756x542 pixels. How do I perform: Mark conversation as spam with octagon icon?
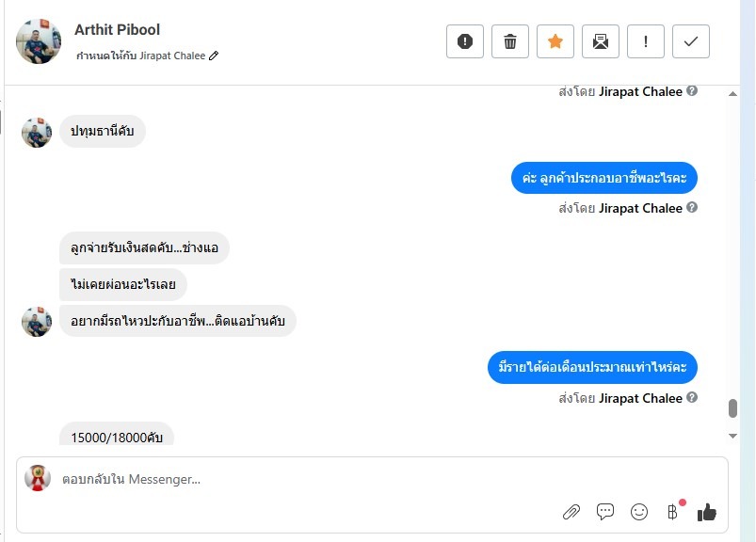[x=465, y=41]
